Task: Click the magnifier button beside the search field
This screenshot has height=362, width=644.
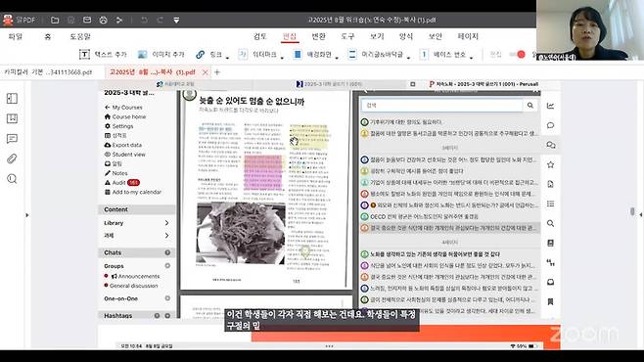Action: [530, 106]
